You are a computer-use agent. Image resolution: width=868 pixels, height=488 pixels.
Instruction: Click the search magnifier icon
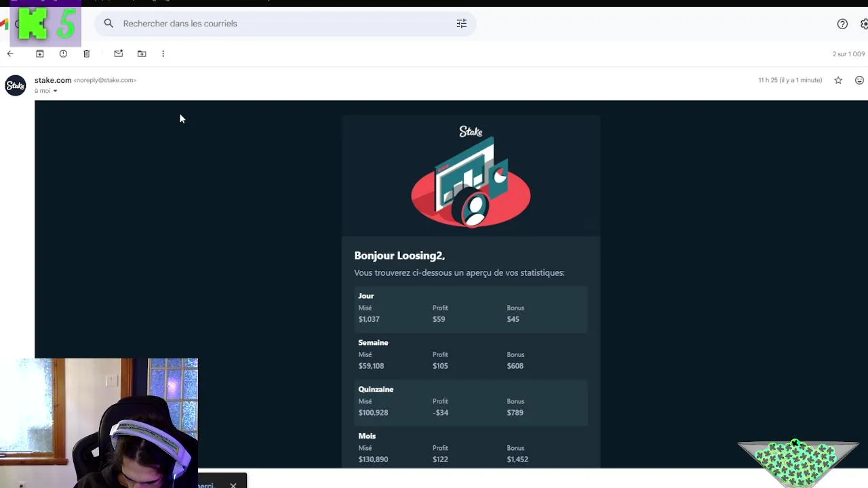[x=108, y=24]
